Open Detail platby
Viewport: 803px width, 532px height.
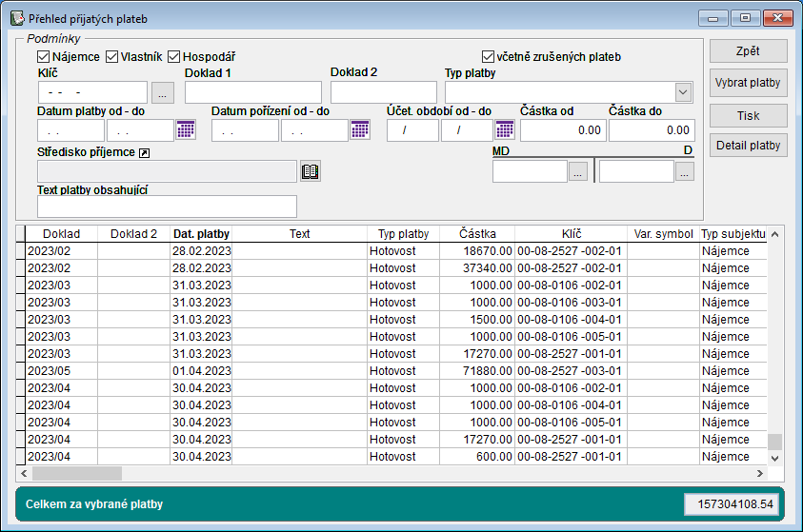tap(748, 146)
